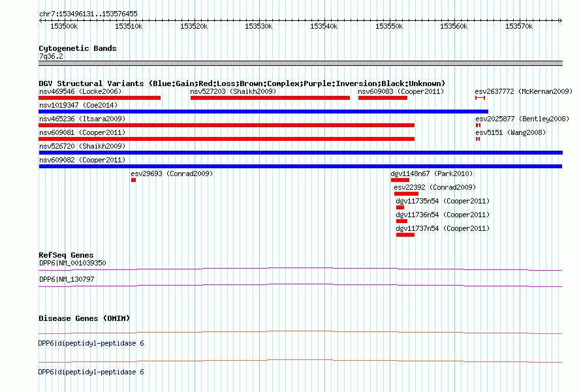Click the small esv2025877 (Bentley2008) marker
Image resolution: width=581 pixels, height=392 pixels.
pos(478,125)
